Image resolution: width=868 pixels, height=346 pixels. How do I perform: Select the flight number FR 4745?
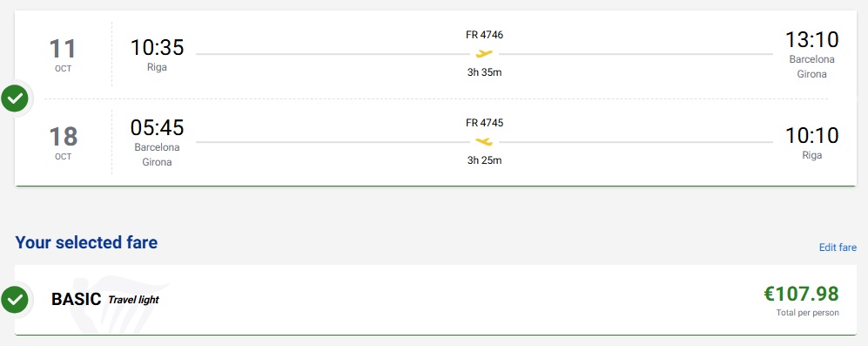click(484, 123)
